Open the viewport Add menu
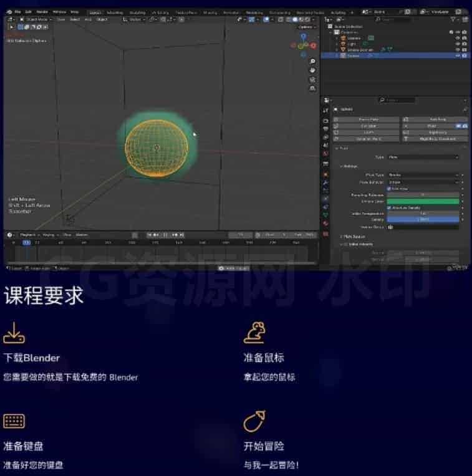The width and height of the screenshot is (472, 476). 88,19
